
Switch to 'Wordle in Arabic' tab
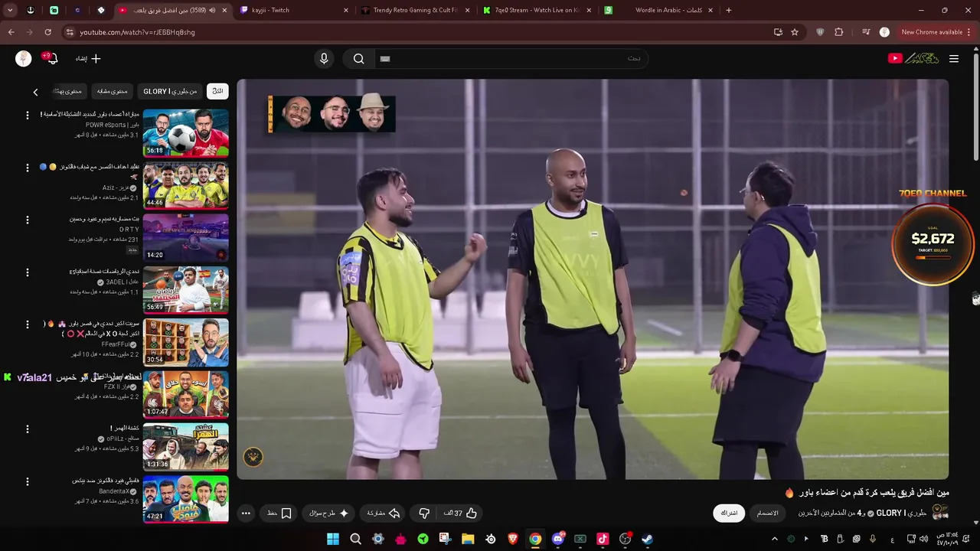pos(658,10)
